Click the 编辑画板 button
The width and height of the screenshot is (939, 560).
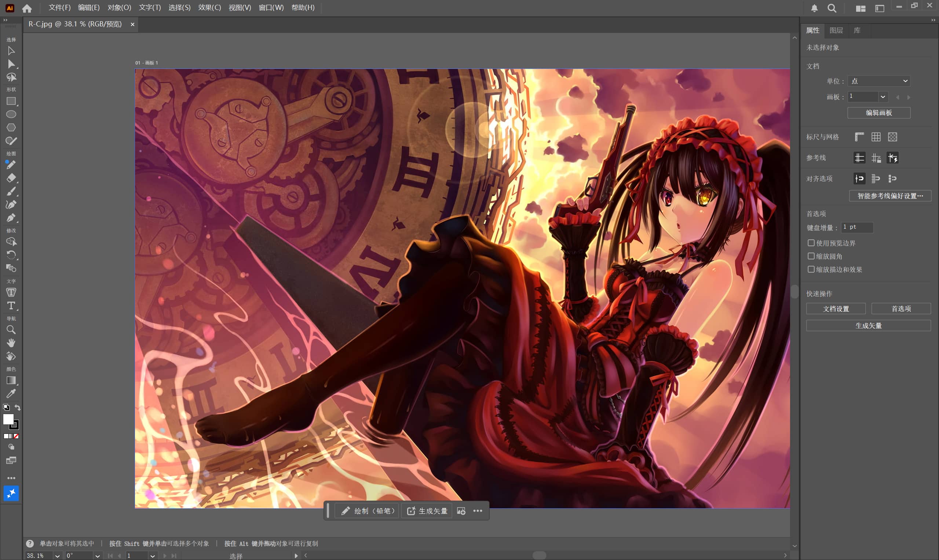878,113
